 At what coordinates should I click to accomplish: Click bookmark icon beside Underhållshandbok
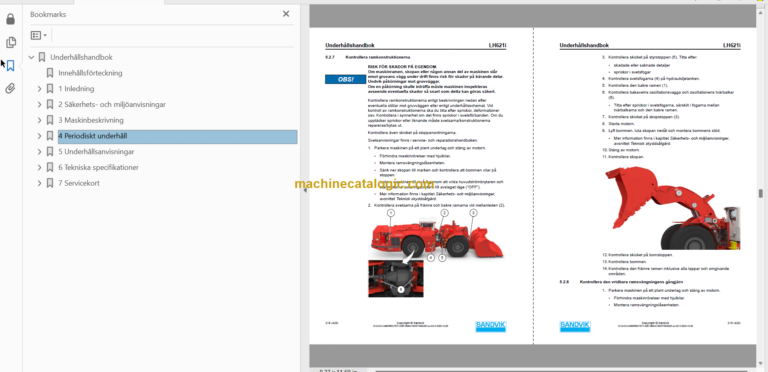click(x=42, y=57)
